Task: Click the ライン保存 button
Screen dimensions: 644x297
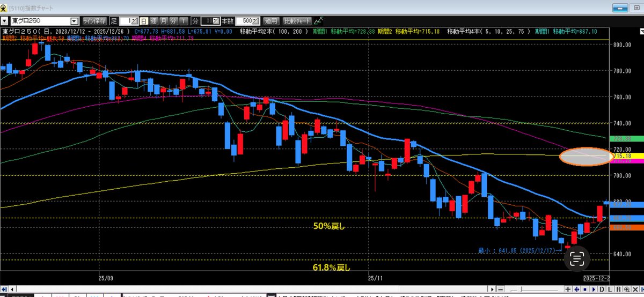Action: click(94, 21)
